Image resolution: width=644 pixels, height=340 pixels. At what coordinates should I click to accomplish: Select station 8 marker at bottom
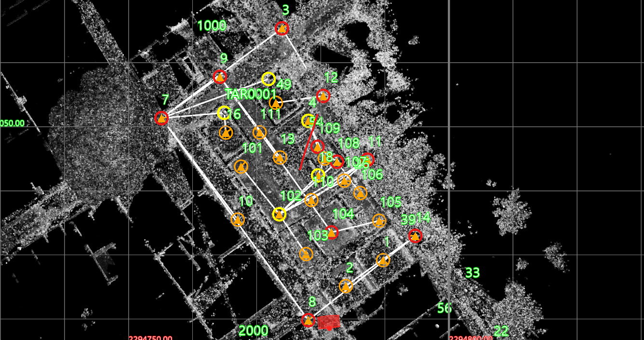(308, 320)
